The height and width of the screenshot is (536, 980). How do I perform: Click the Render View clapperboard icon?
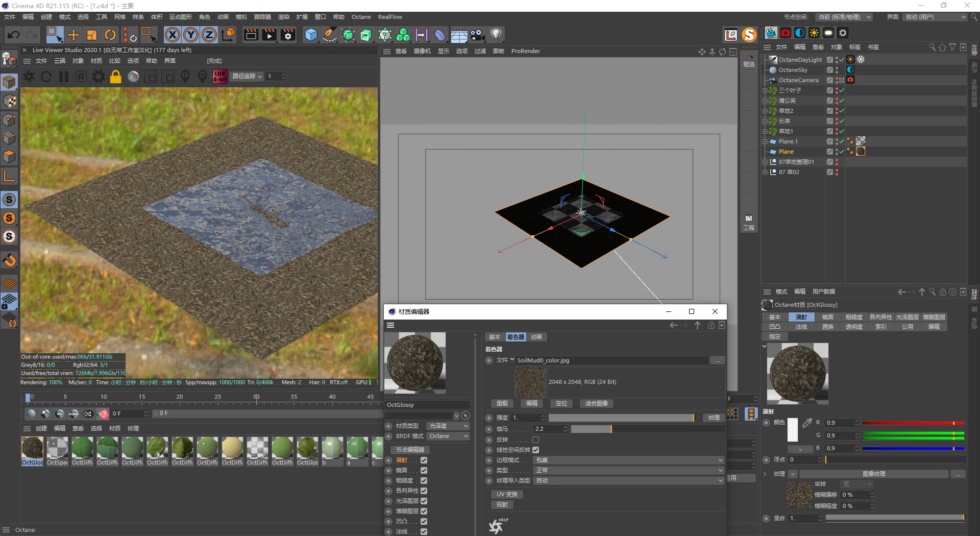tap(251, 35)
